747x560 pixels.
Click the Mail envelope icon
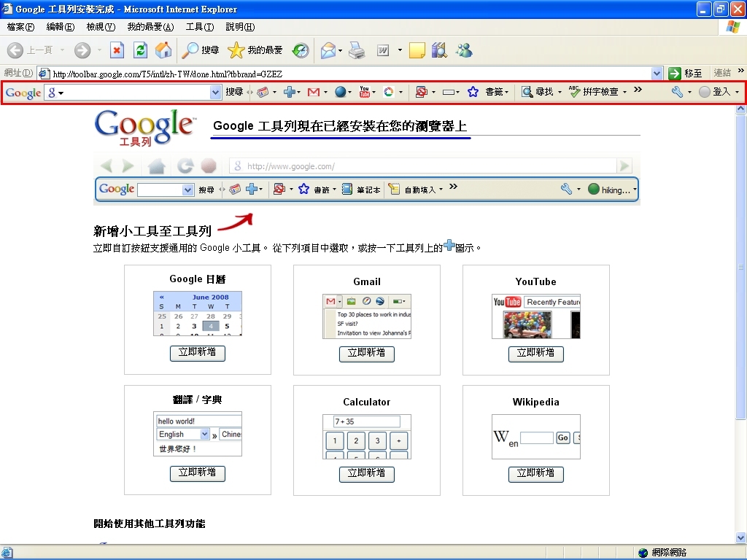click(328, 50)
